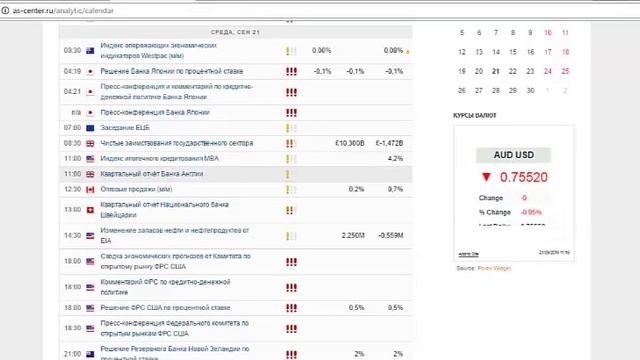Click the £10.300B forecast value
Image resolution: width=640 pixels, height=360 pixels.
[350, 143]
